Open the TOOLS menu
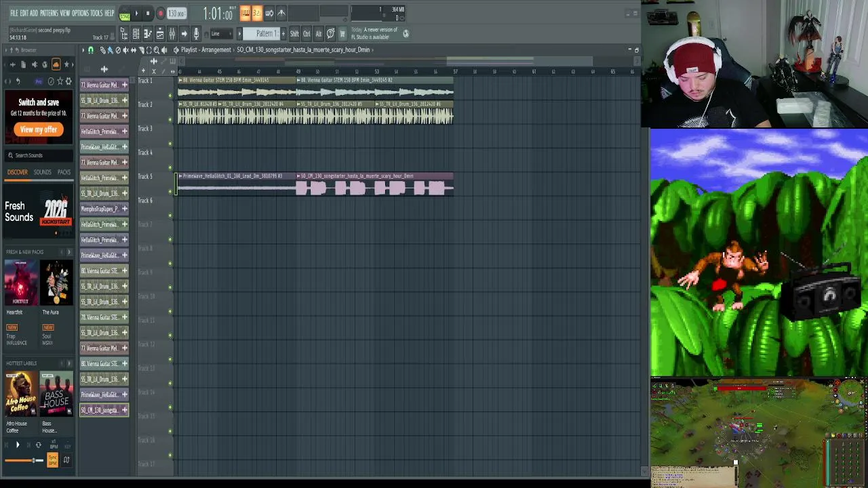This screenshot has height=488, width=868. (96, 13)
